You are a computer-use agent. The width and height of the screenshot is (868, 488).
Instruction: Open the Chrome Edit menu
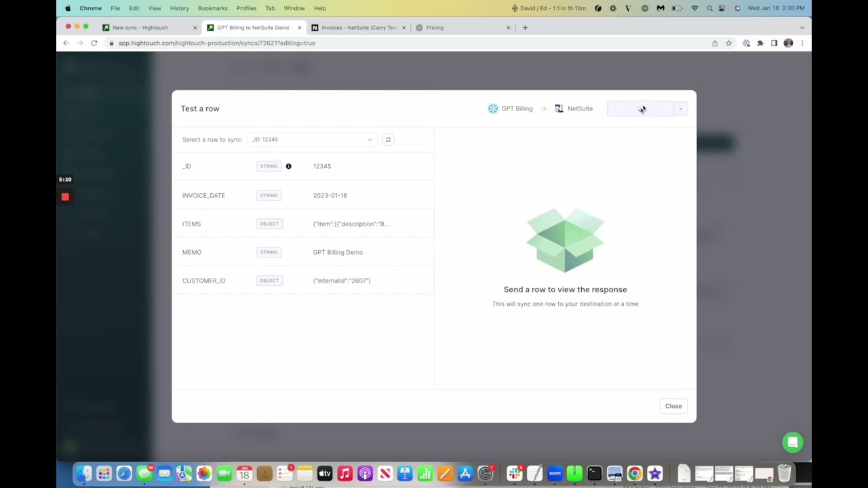pos(134,8)
